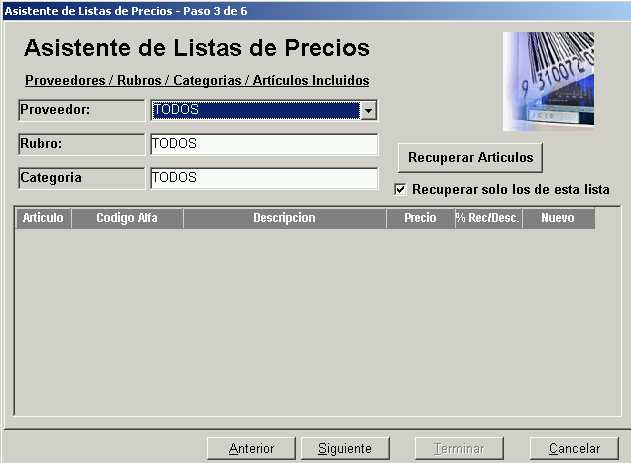Uncheck Recuperar solo los de esta lista

pyautogui.click(x=401, y=189)
